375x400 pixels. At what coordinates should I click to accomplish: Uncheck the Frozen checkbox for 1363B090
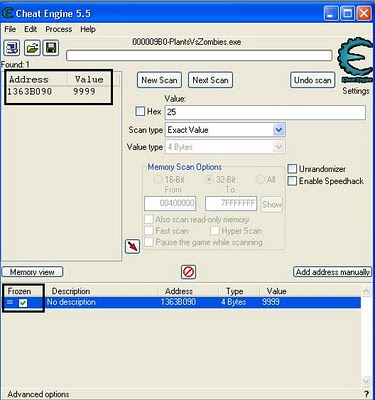[23, 303]
